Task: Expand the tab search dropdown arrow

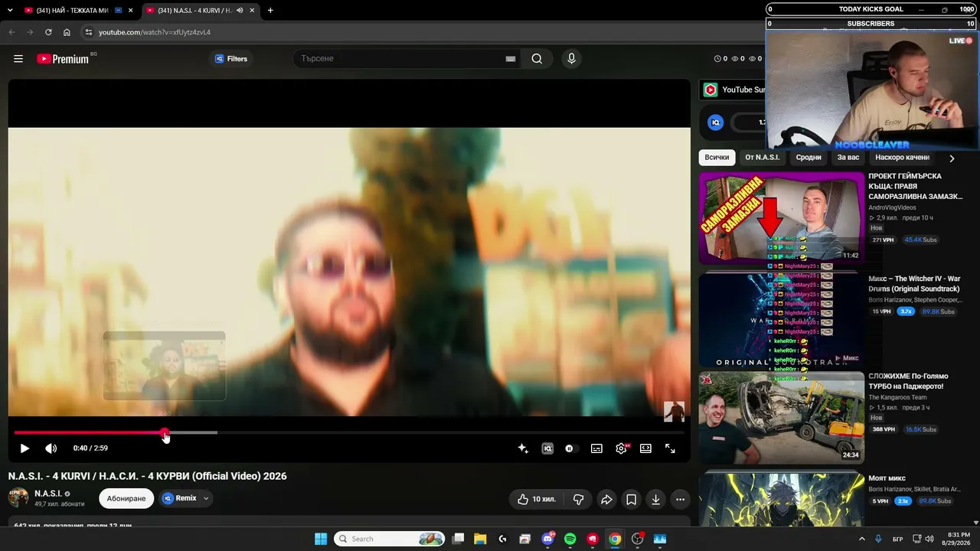Action: (8, 11)
